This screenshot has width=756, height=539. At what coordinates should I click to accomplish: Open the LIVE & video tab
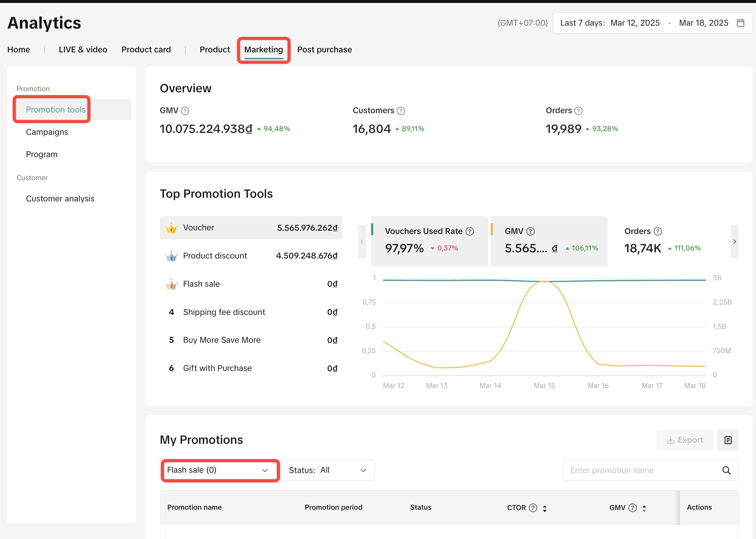[x=83, y=49]
